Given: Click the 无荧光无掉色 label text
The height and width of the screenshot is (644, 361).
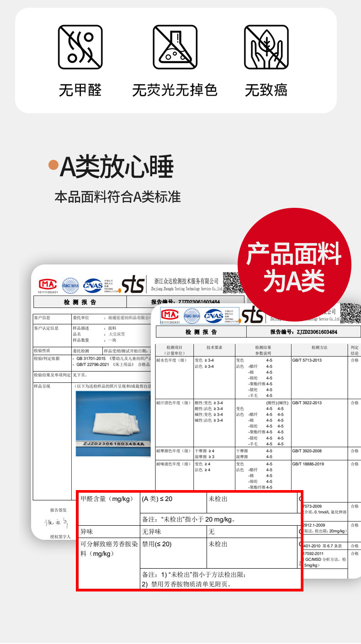Looking at the screenshot, I should point(175,90).
